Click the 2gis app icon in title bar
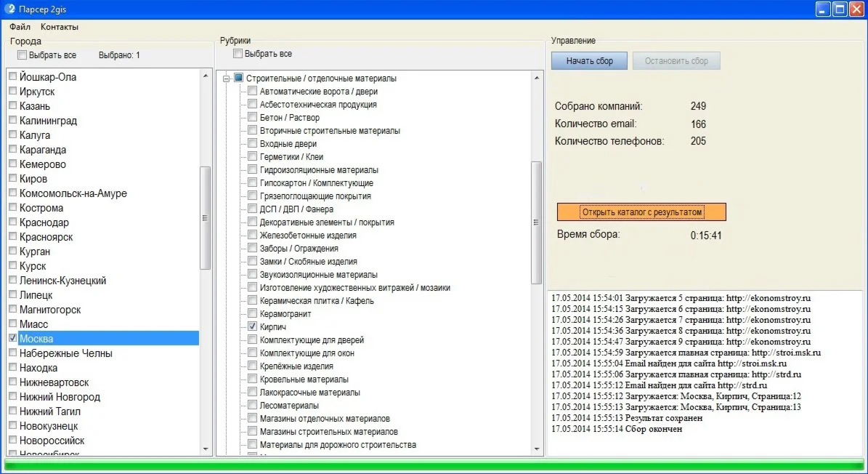The height and width of the screenshot is (474, 868). 9,9
